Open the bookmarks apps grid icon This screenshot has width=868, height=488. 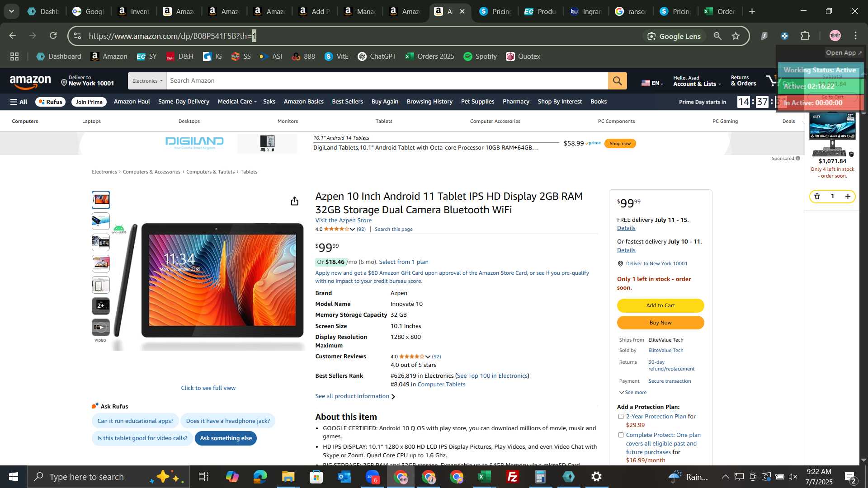pyautogui.click(x=14, y=56)
